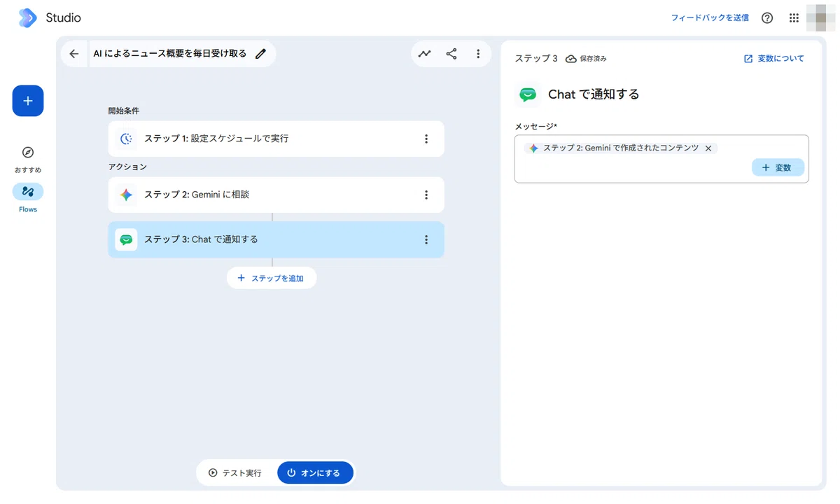
Task: Open step 3 Chat more options menu
Action: pos(426,239)
